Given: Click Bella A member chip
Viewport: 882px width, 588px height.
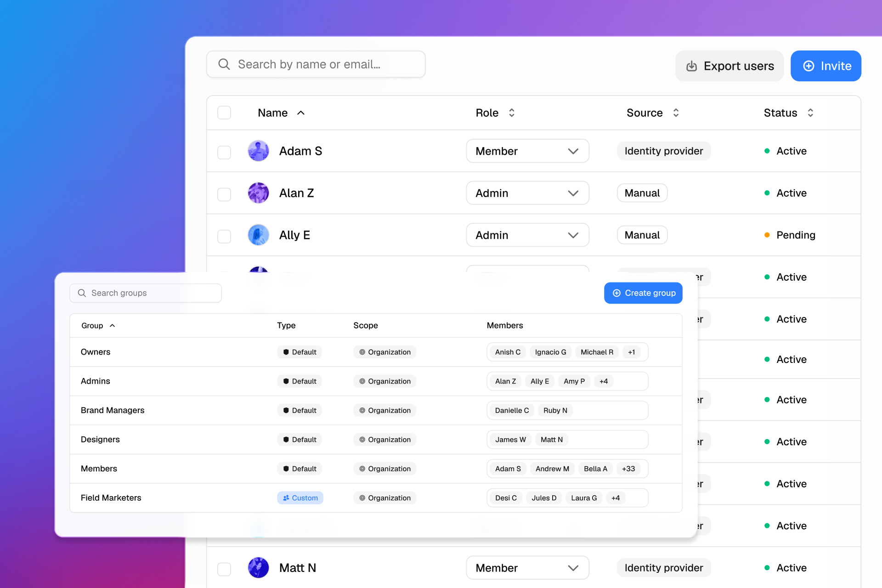Looking at the screenshot, I should point(595,469).
